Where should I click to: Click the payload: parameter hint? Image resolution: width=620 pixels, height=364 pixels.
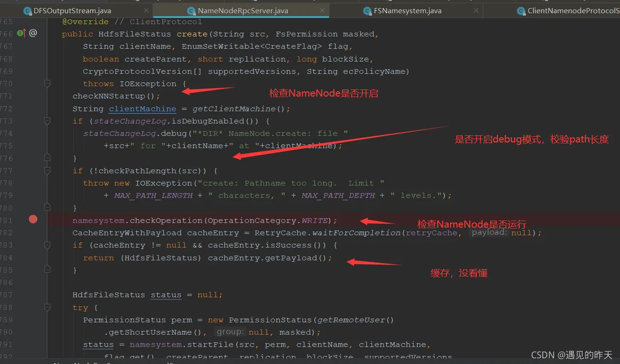489,232
